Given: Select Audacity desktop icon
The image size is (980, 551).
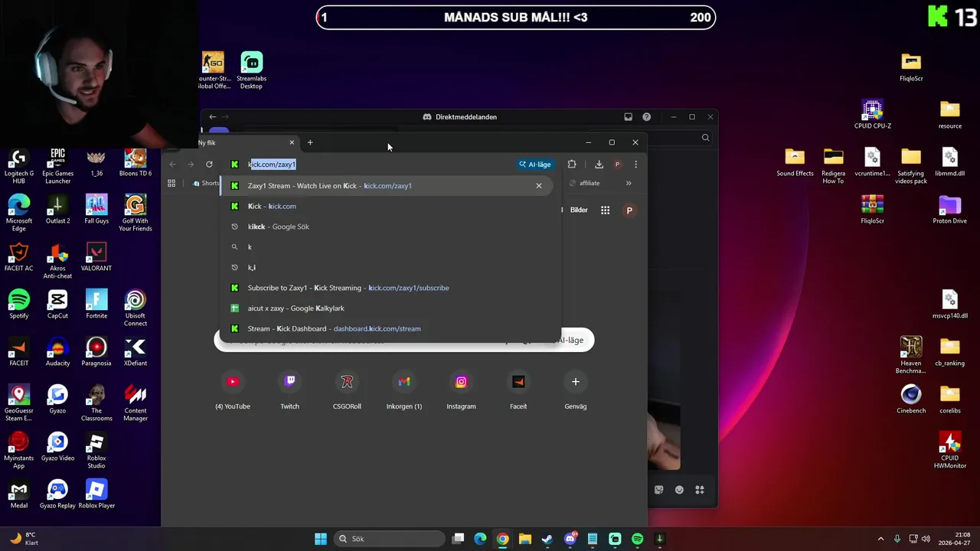Looking at the screenshot, I should point(57,352).
